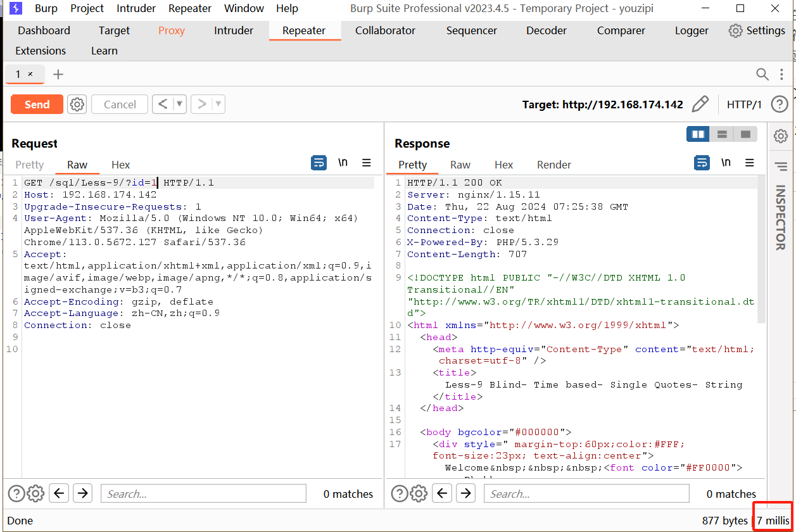
Task: Click the Cancel button
Action: click(120, 104)
